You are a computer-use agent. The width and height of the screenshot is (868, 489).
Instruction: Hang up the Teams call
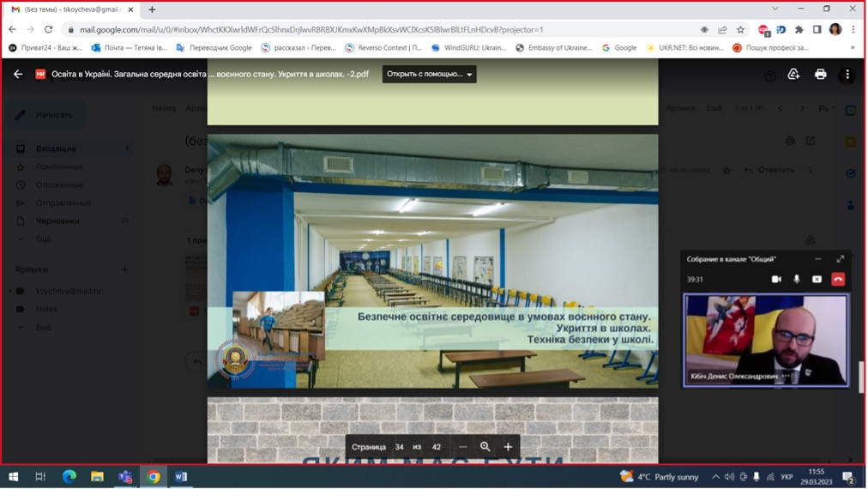(838, 279)
